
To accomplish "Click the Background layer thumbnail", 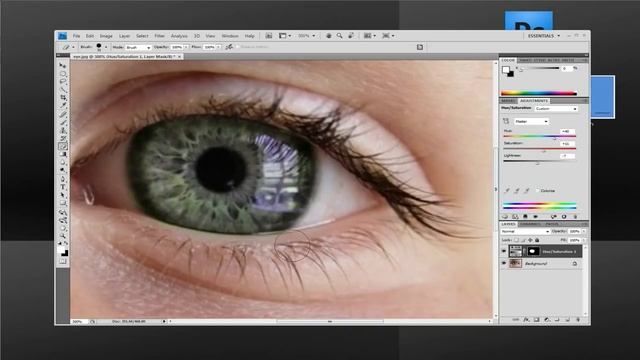I will tap(516, 264).
